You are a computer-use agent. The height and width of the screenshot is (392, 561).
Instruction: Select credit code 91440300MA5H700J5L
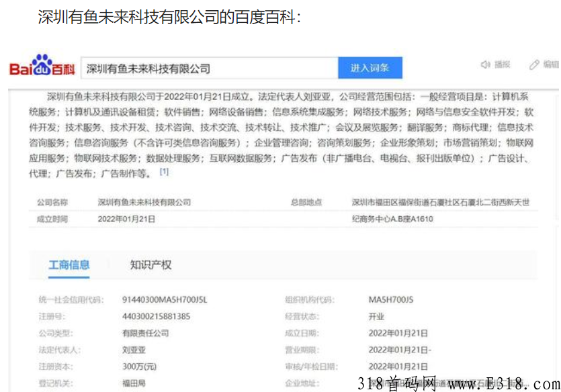[x=165, y=299]
